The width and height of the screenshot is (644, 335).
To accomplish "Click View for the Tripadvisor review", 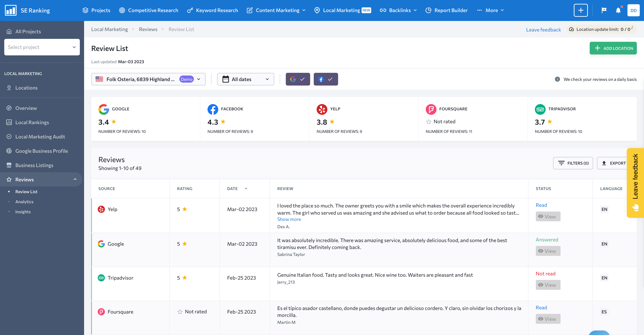I will pos(548,285).
